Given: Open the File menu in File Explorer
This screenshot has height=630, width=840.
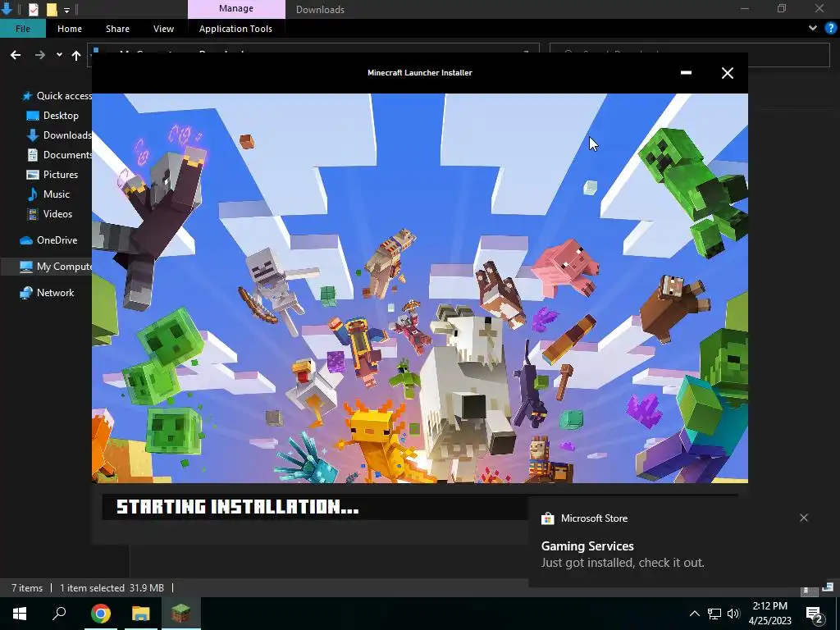Looking at the screenshot, I should click(x=22, y=29).
